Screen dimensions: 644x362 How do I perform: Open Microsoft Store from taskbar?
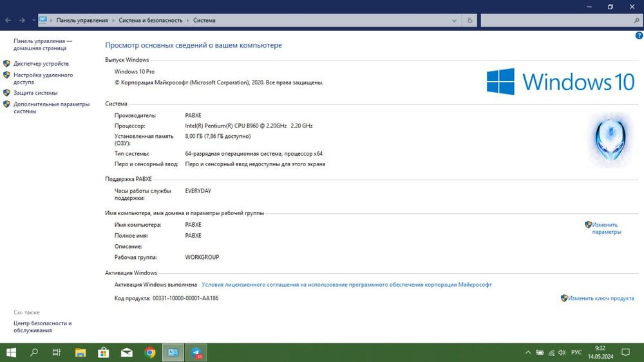coord(104,352)
